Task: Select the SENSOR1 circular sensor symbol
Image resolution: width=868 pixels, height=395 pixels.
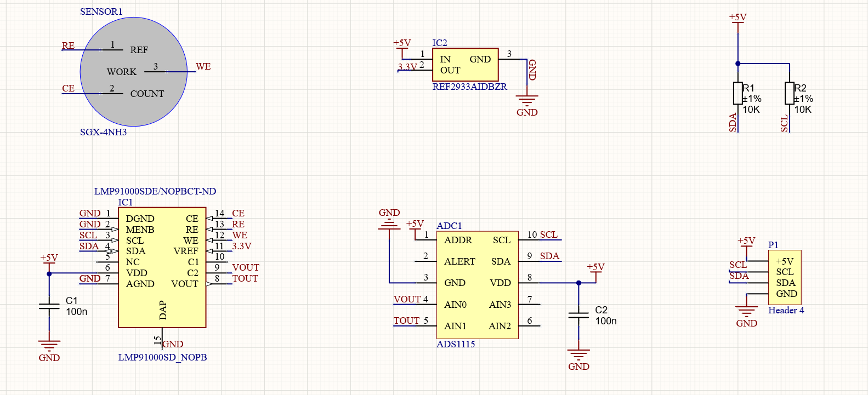Action: pos(134,72)
